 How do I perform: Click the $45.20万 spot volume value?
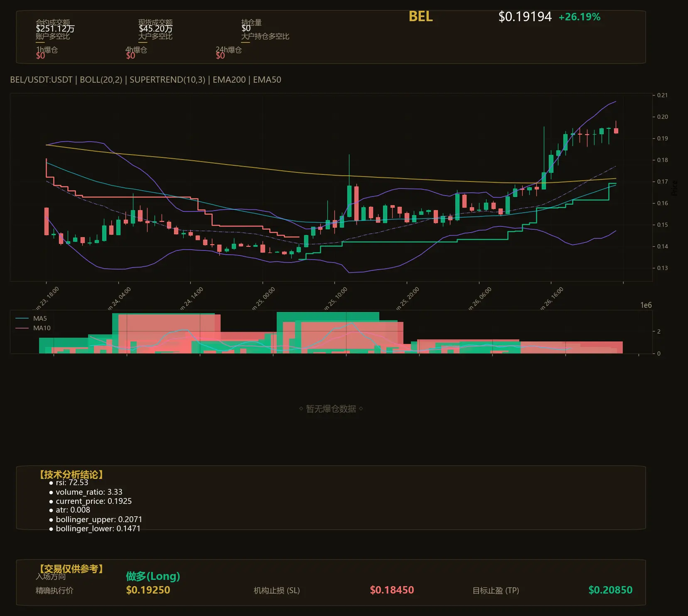point(155,29)
